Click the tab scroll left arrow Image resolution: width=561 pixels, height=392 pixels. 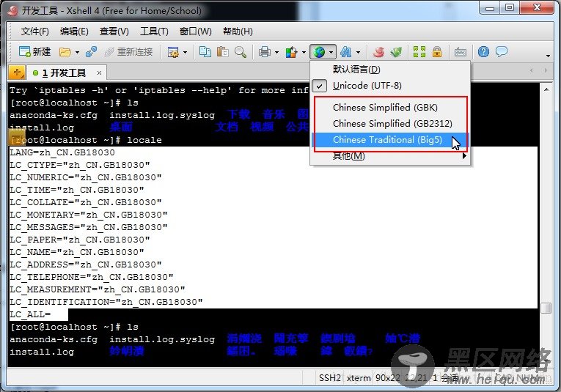pyautogui.click(x=532, y=70)
